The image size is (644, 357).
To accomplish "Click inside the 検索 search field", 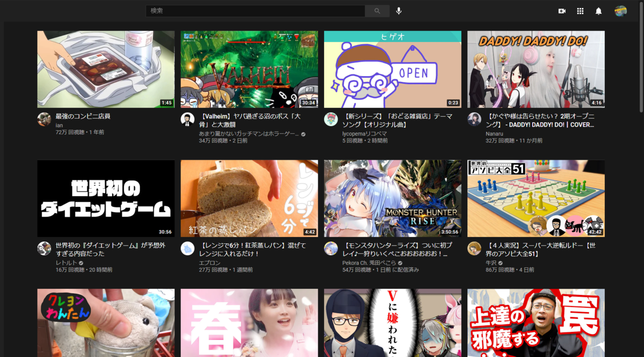I will [255, 11].
